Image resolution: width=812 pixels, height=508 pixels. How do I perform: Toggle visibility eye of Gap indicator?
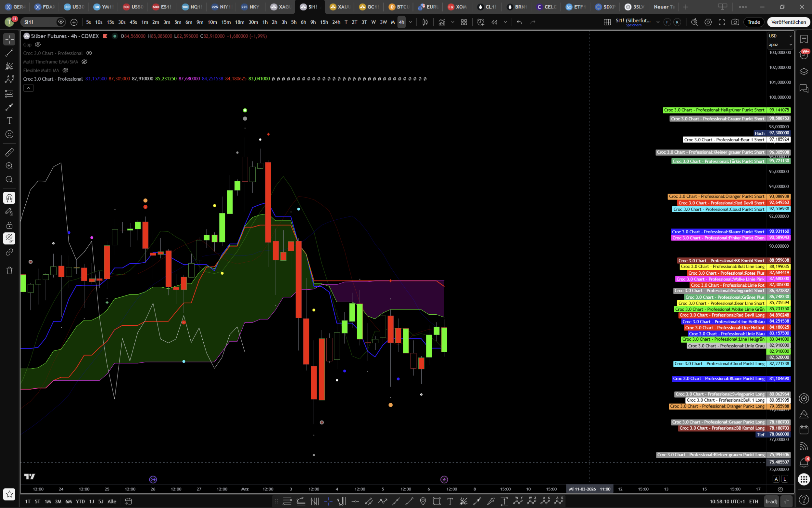38,45
